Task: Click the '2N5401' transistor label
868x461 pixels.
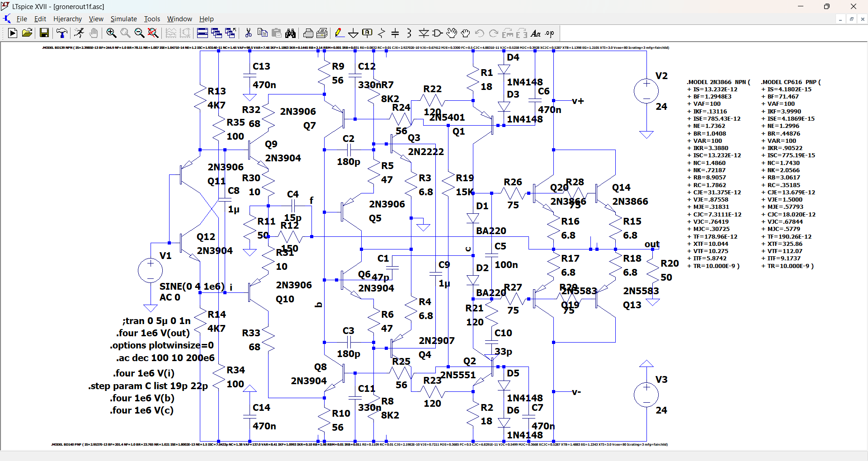Action: click(x=447, y=118)
